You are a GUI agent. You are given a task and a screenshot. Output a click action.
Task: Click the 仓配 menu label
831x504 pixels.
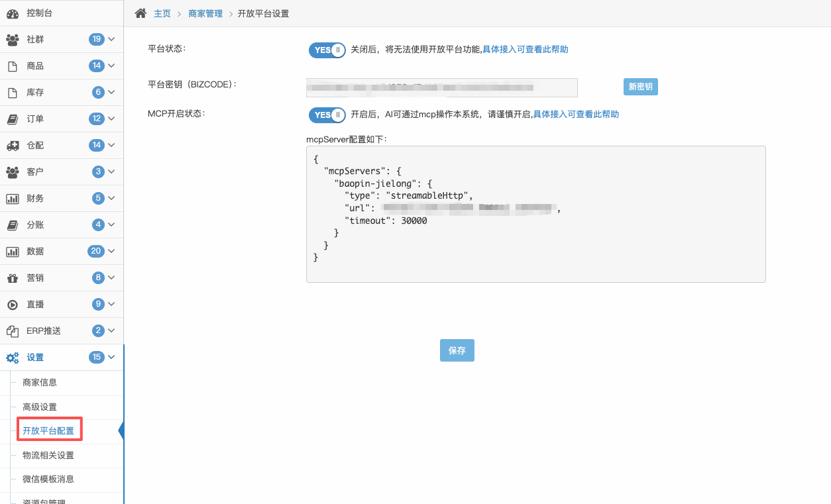pyautogui.click(x=35, y=146)
